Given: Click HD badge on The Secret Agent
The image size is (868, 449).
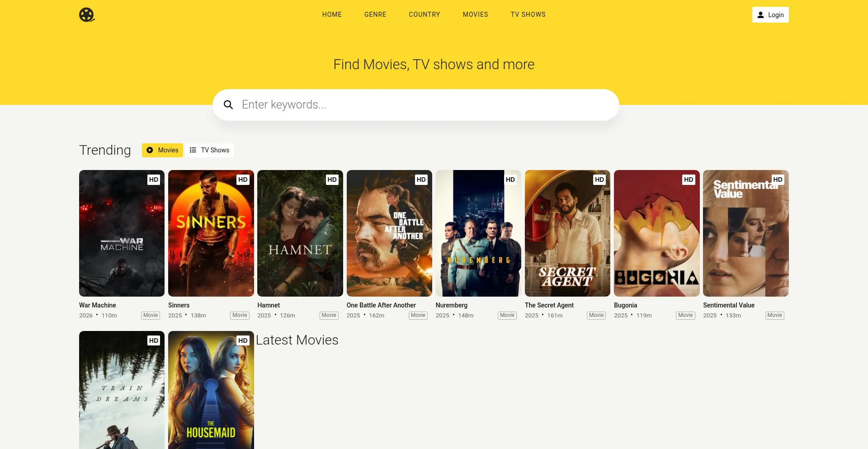Looking at the screenshot, I should 599,180.
